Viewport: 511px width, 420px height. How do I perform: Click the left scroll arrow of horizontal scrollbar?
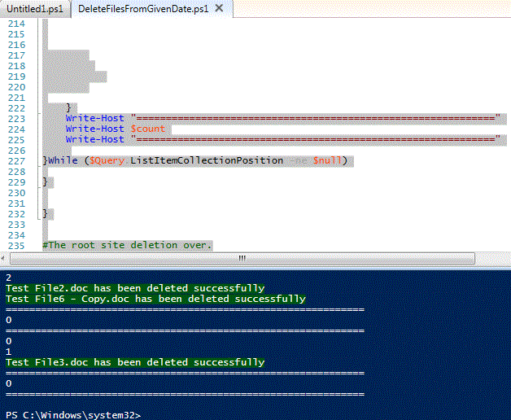pyautogui.click(x=3, y=259)
